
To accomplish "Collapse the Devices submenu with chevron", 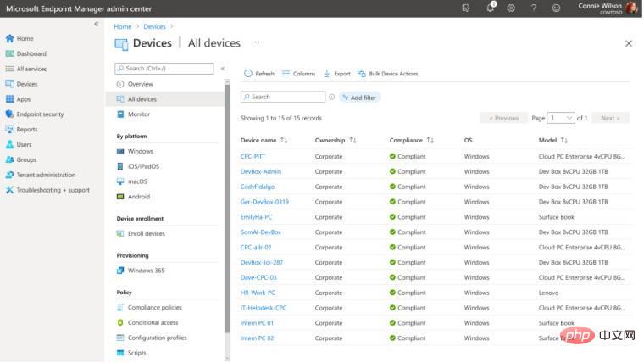I will point(223,69).
